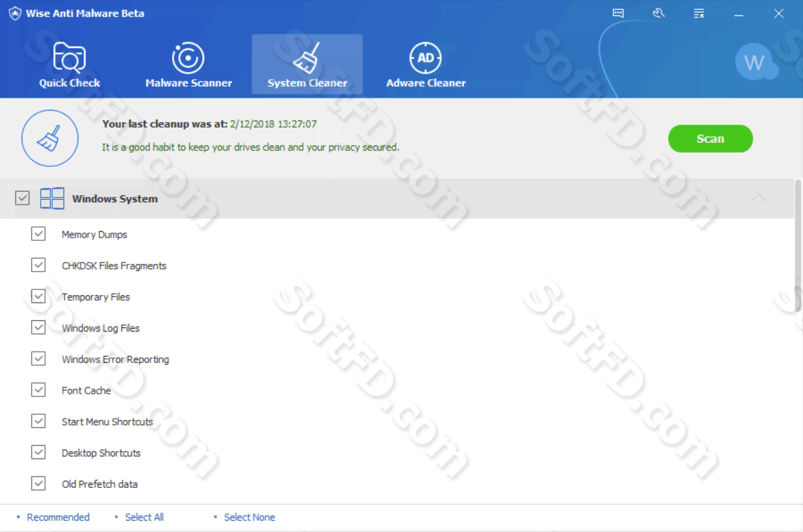This screenshot has height=532, width=803.
Task: Toggle the Font Cache checkbox
Action: click(x=39, y=390)
